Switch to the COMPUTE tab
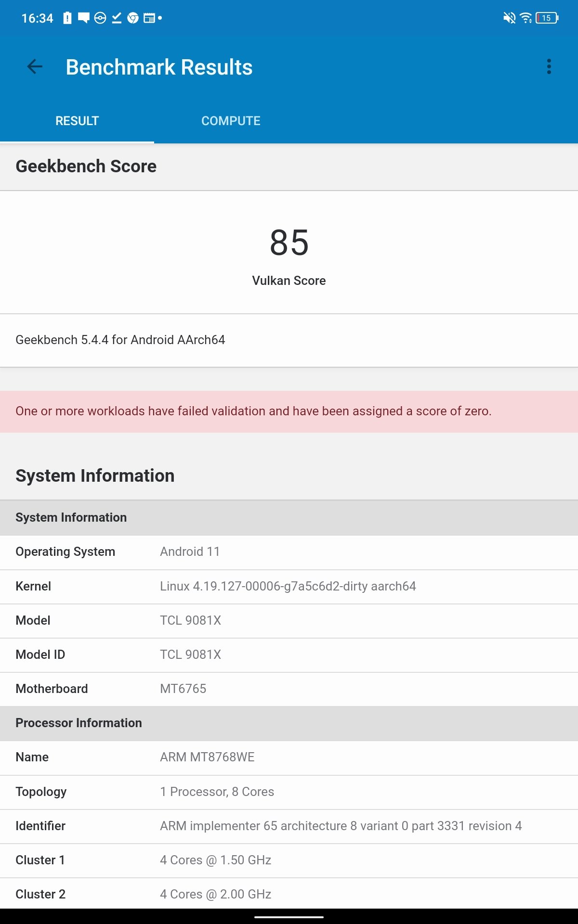The image size is (578, 924). pos(231,121)
